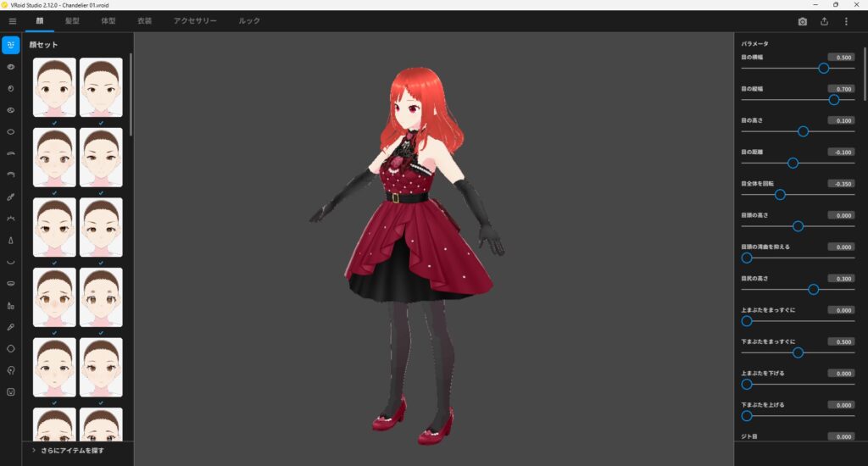Select the face paint brush category icon
The width and height of the screenshot is (868, 466).
(x=10, y=326)
